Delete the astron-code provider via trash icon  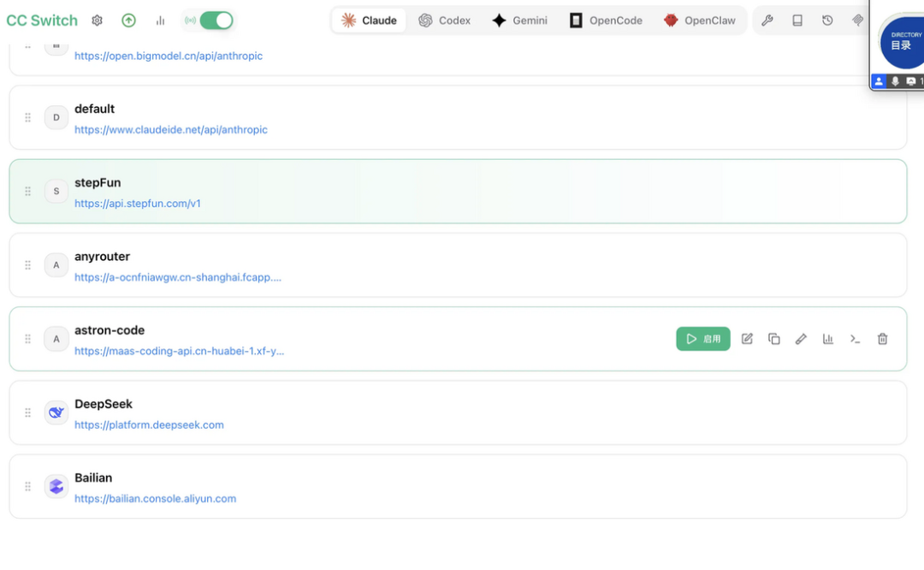pos(882,339)
